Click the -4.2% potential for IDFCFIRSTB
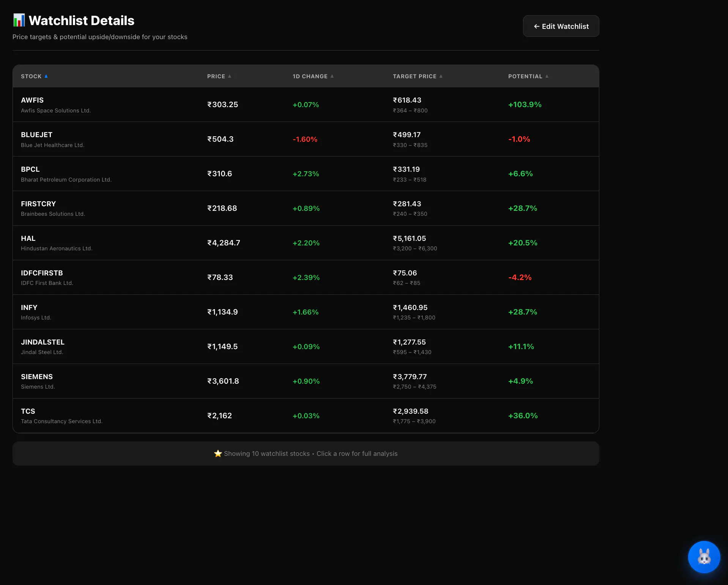Screen dimensions: 728x585 520,277
